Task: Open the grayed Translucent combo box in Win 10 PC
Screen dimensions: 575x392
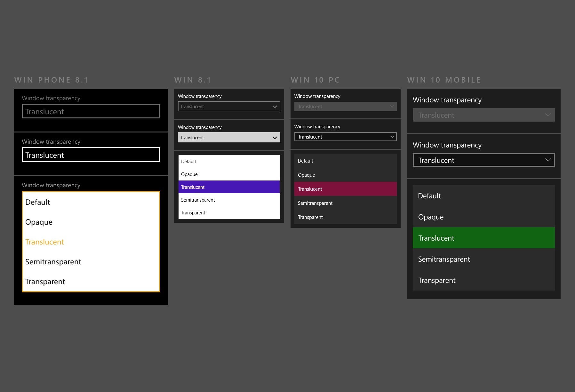Action: tap(346, 106)
